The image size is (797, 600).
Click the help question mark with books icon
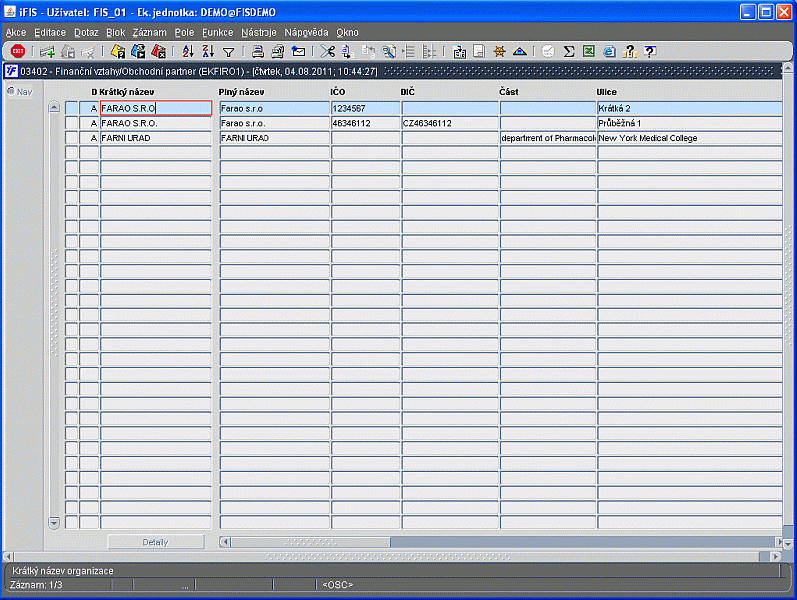point(629,51)
